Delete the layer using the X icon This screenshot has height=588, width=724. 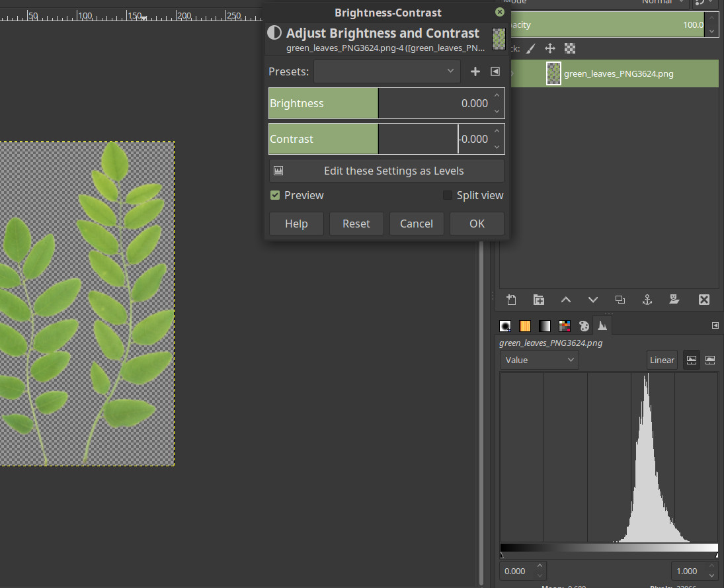[704, 300]
